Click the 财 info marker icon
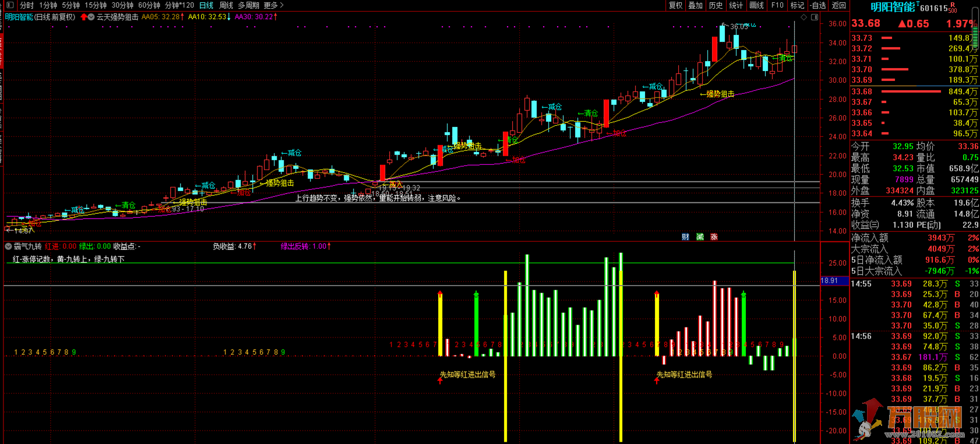The height and width of the screenshot is (444, 980). click(686, 237)
